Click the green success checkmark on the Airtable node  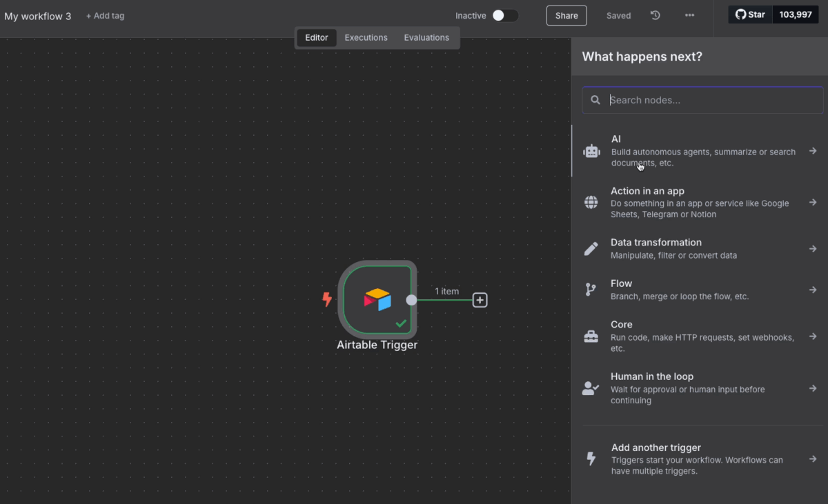[x=401, y=323]
